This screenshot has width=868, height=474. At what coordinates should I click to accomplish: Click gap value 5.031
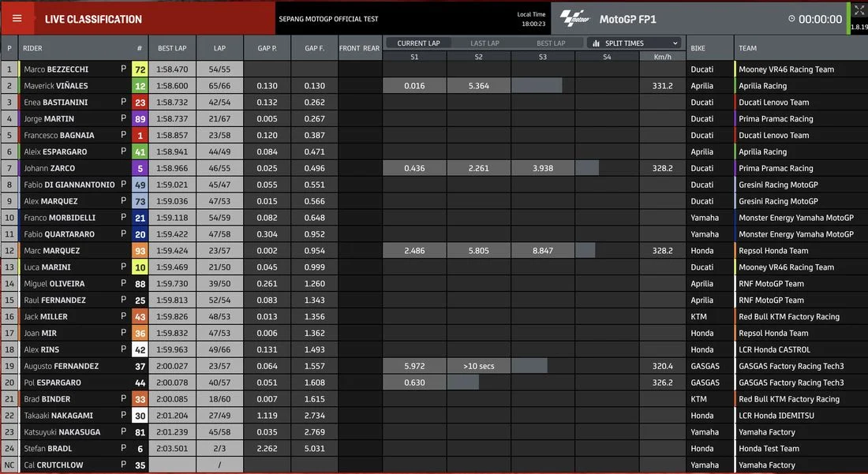pos(314,449)
